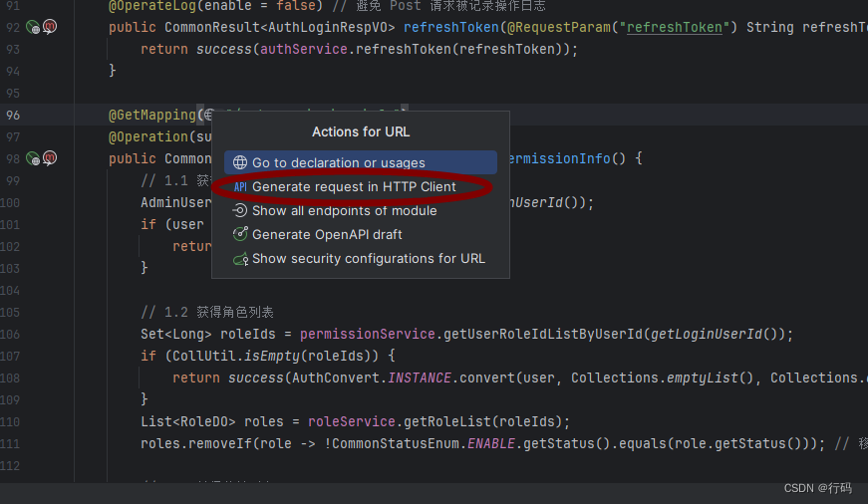Click @OperateLog annotation on line 91

tap(152, 6)
